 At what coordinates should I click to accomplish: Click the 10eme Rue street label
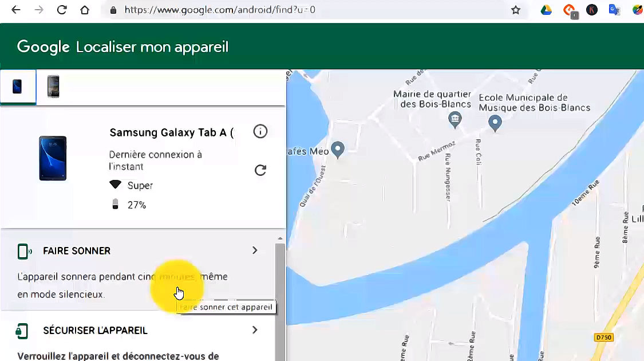586,193
